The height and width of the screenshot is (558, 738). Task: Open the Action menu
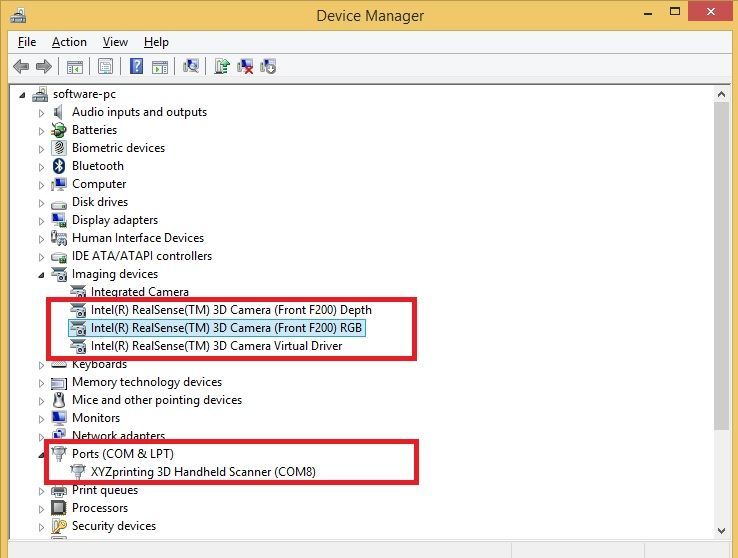(69, 42)
